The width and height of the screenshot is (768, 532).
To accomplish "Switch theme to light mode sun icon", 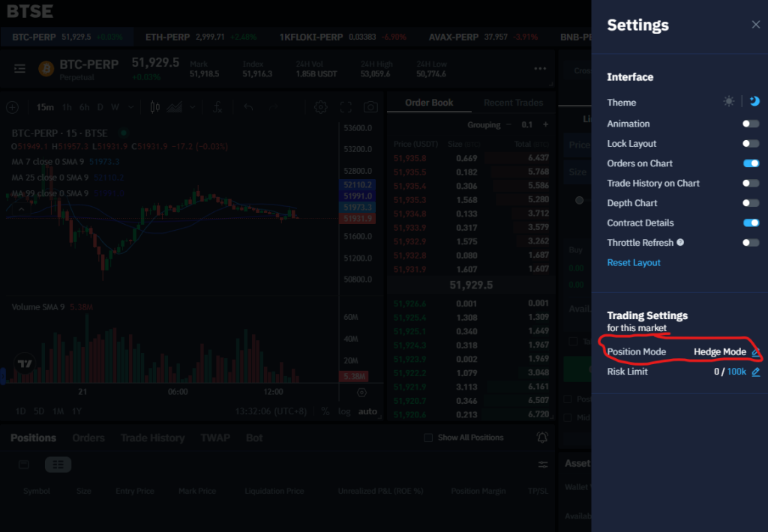I will pyautogui.click(x=728, y=101).
